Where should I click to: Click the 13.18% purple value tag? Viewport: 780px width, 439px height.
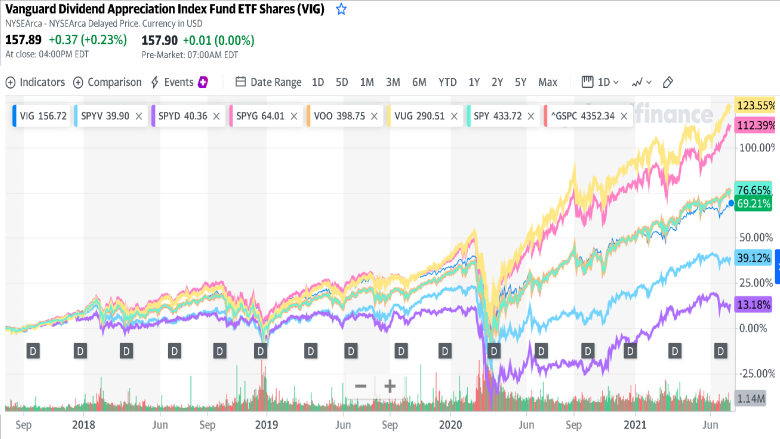(x=753, y=304)
